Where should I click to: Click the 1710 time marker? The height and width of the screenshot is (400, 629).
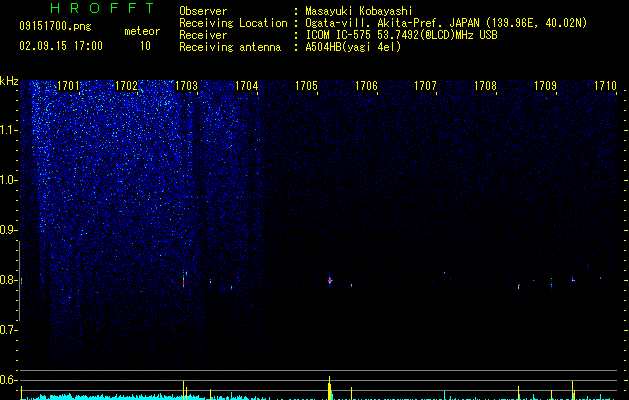click(x=605, y=86)
